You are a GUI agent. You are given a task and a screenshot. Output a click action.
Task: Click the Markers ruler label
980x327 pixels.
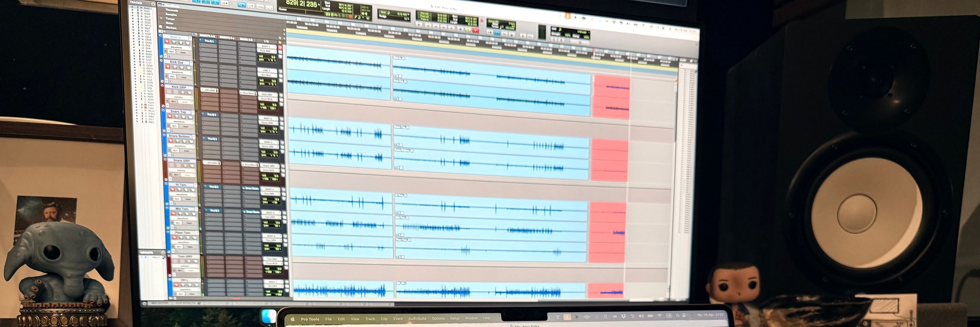tap(171, 28)
